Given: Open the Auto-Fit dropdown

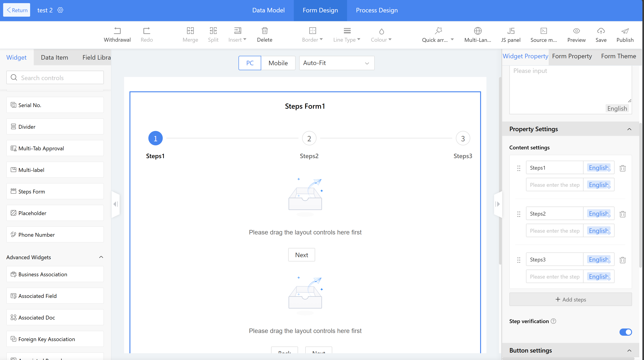Looking at the screenshot, I should (336, 63).
